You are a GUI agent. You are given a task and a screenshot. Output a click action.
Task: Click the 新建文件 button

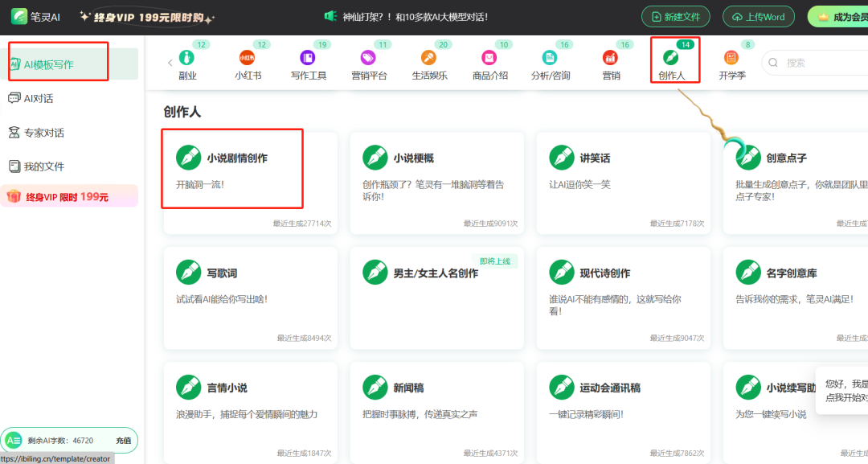676,15
